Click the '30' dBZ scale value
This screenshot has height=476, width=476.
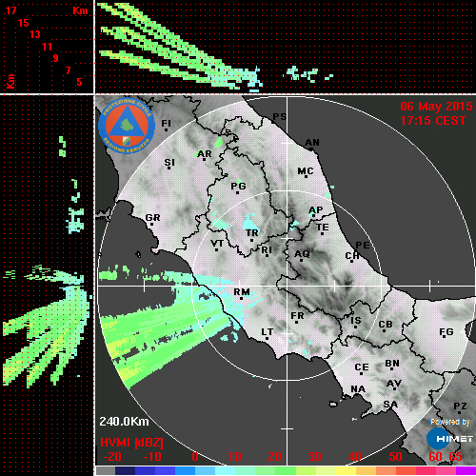pos(314,457)
